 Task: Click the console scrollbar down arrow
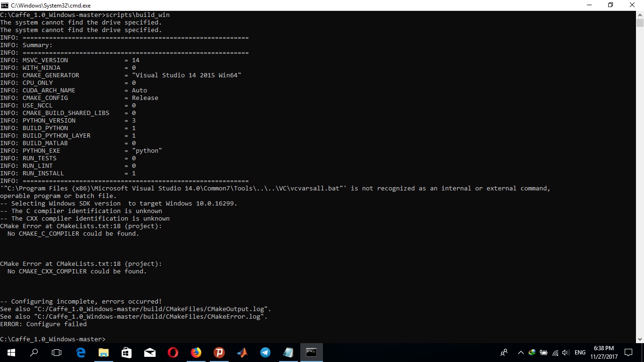point(640,339)
